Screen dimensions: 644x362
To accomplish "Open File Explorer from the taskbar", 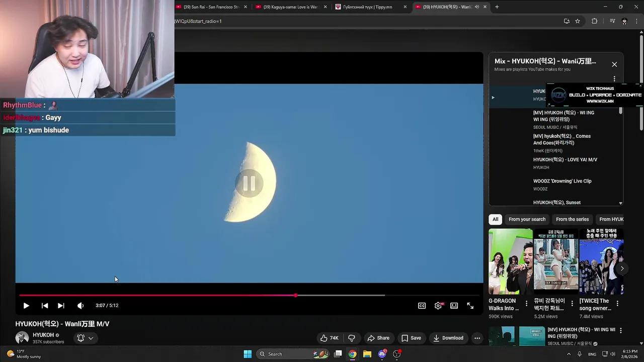I will (367, 354).
